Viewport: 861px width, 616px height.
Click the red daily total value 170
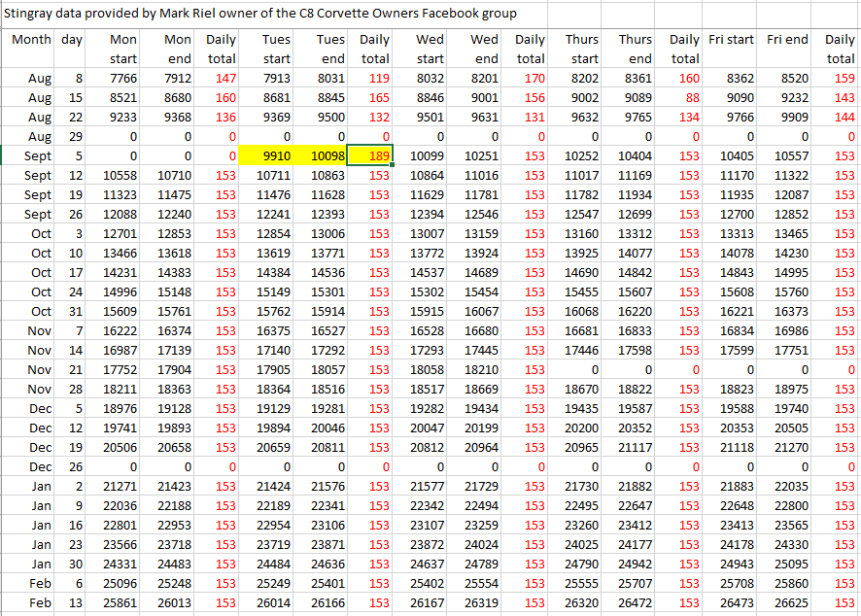[x=533, y=79]
